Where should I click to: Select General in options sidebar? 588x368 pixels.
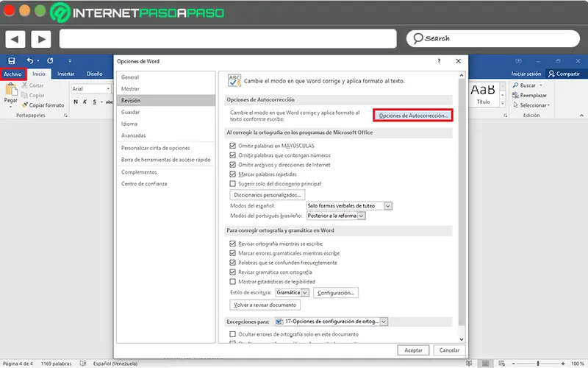tap(166, 77)
